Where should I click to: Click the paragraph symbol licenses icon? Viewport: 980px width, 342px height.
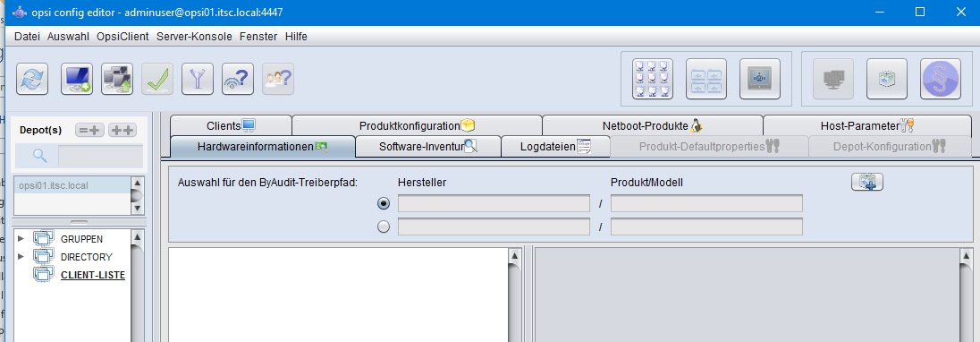(x=940, y=79)
